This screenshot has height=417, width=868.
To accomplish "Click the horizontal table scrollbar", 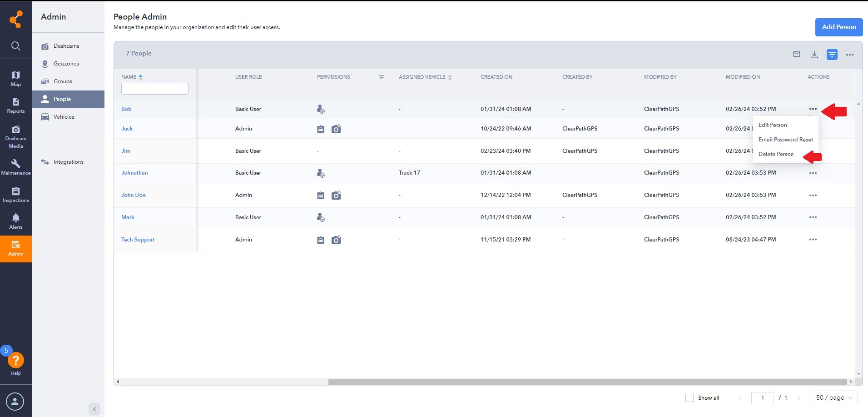I will (x=587, y=382).
